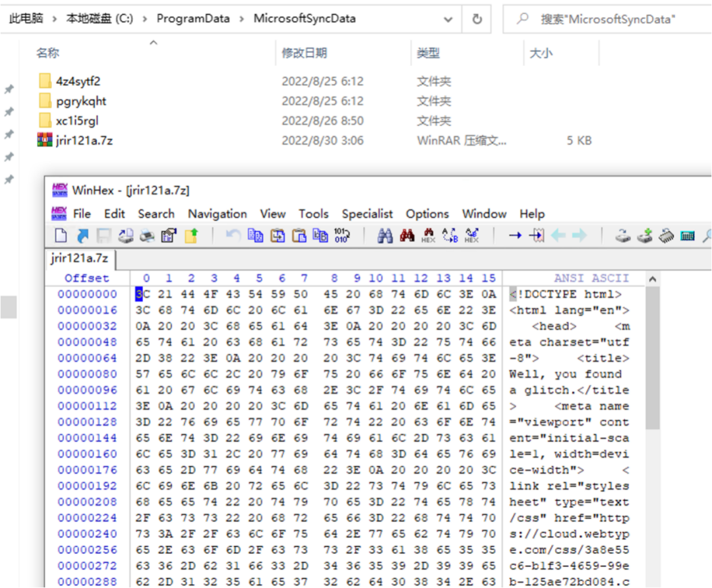Click the Replace hex values icon
712x588 pixels.
[471, 235]
